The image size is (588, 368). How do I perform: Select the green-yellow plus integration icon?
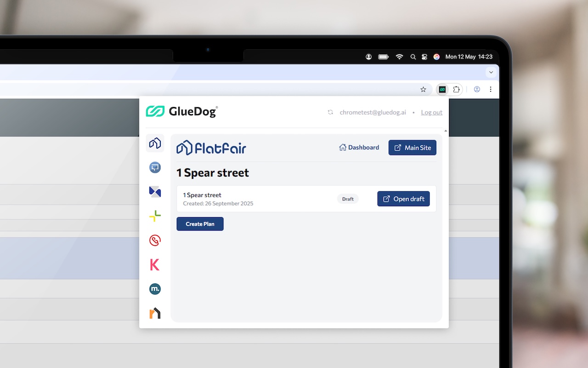pos(155,216)
